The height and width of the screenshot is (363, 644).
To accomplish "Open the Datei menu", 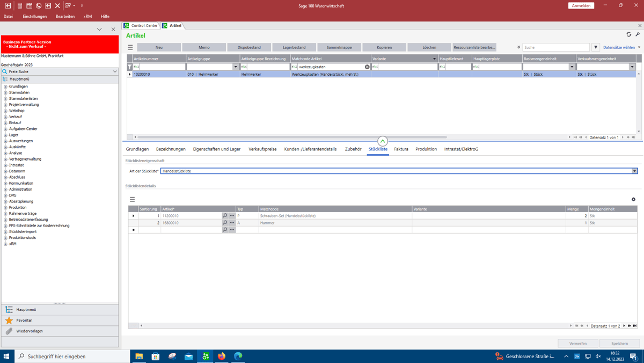I will click(9, 17).
